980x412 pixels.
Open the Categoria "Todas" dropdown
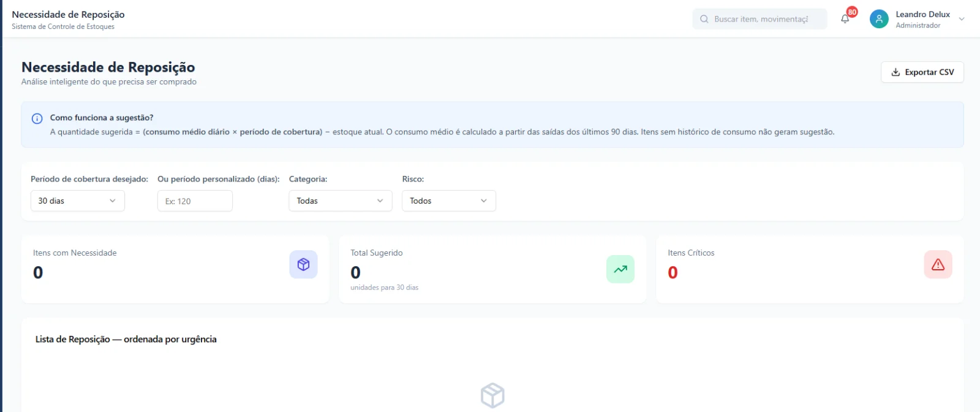[341, 200]
